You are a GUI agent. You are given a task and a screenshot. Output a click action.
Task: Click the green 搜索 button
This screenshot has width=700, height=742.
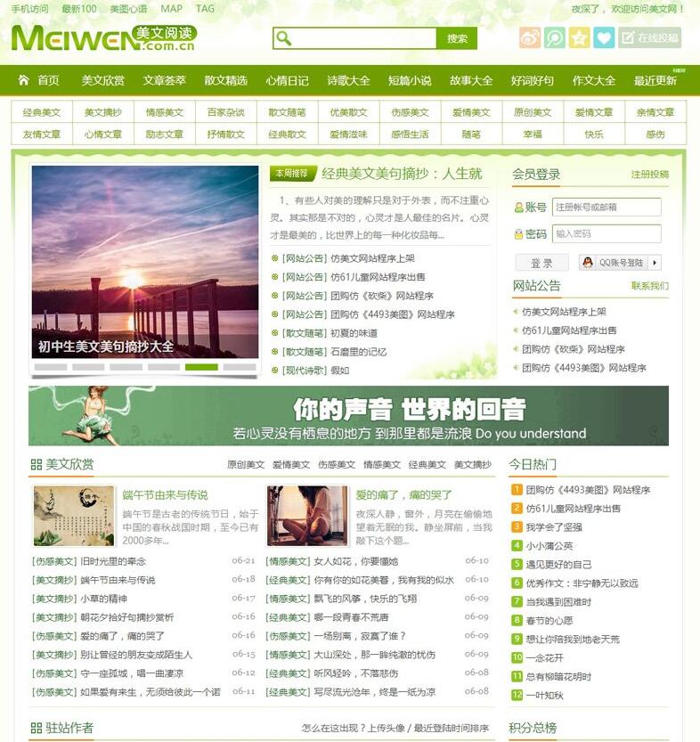tap(456, 38)
